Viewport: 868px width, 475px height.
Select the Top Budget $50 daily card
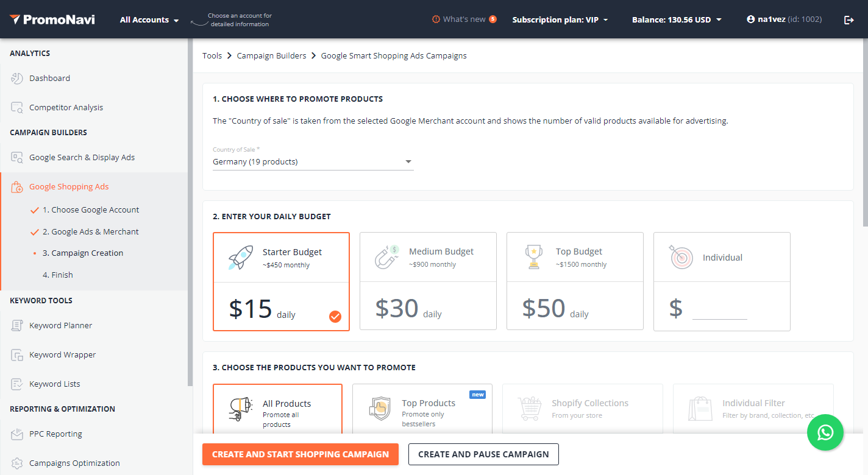575,281
